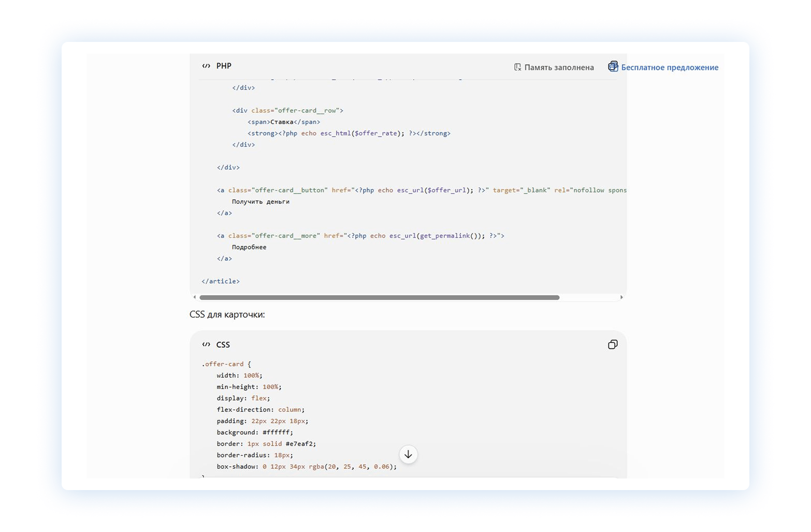
Task: Click the Память заполнена memory icon
Action: [x=517, y=67]
